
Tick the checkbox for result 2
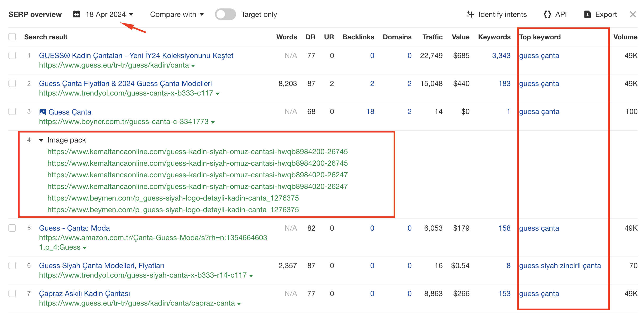click(12, 84)
